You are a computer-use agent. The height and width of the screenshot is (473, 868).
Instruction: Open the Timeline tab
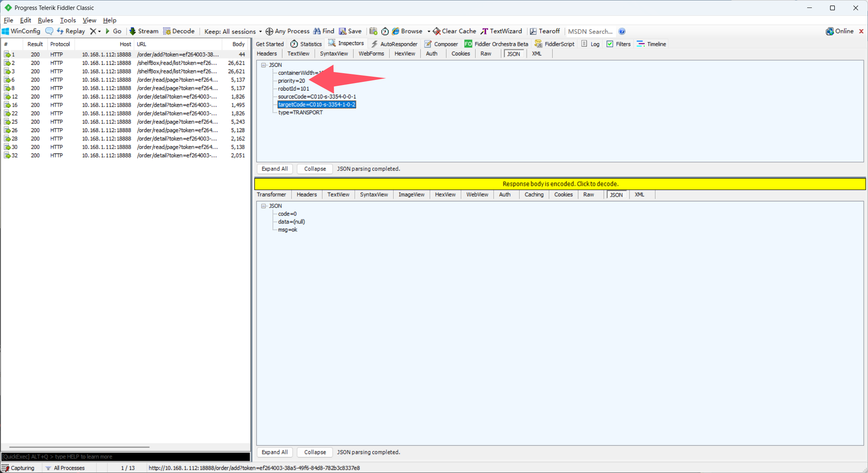pyautogui.click(x=651, y=44)
